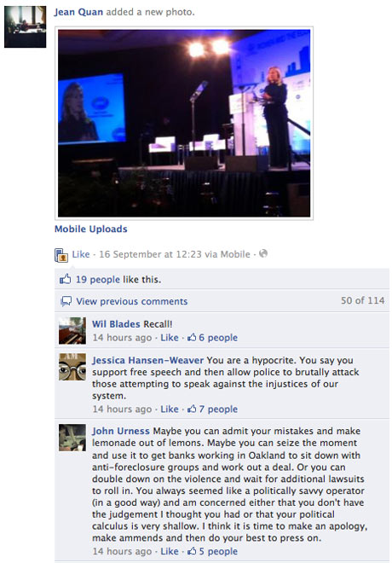Open Jessica Hansen-Weaver's glasses avatar

click(72, 367)
